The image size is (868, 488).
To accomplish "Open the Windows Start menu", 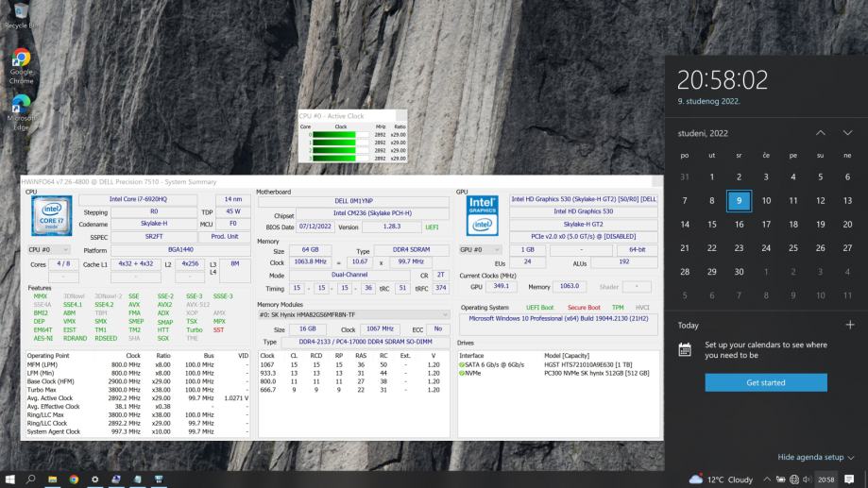I will [x=11, y=479].
